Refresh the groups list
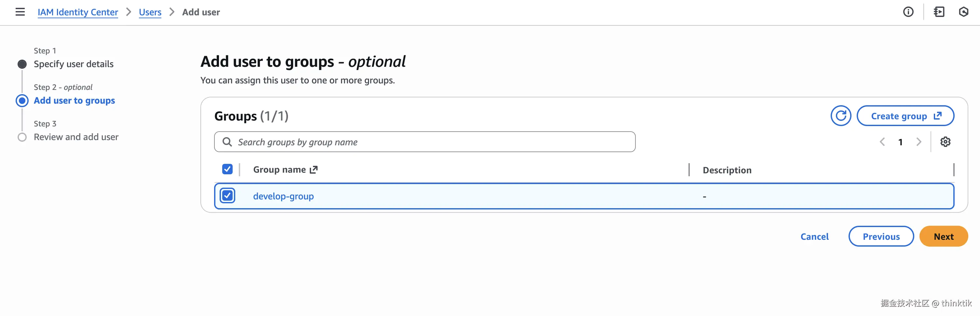This screenshot has width=980, height=316. [x=840, y=116]
